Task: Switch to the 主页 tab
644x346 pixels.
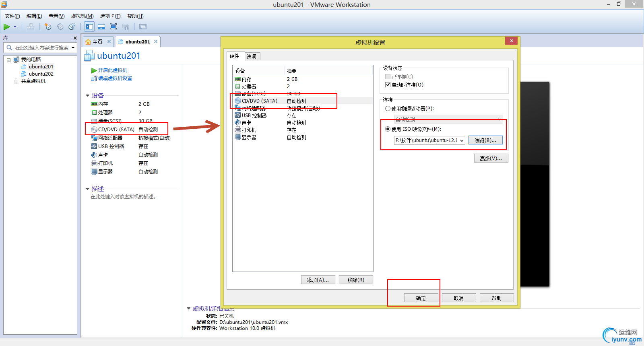Action: coord(97,42)
